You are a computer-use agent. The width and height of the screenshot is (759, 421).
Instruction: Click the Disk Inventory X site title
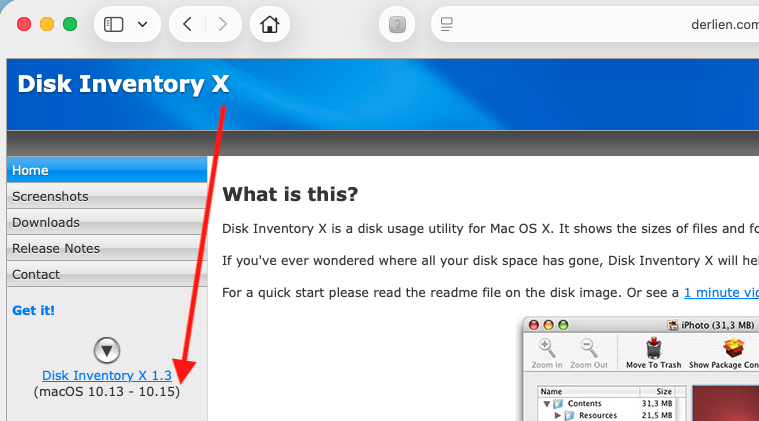pos(123,84)
